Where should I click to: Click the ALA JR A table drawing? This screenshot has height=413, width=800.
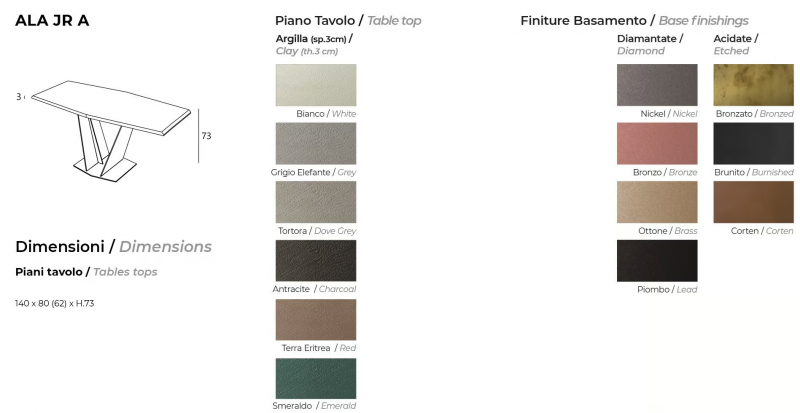pos(111,131)
